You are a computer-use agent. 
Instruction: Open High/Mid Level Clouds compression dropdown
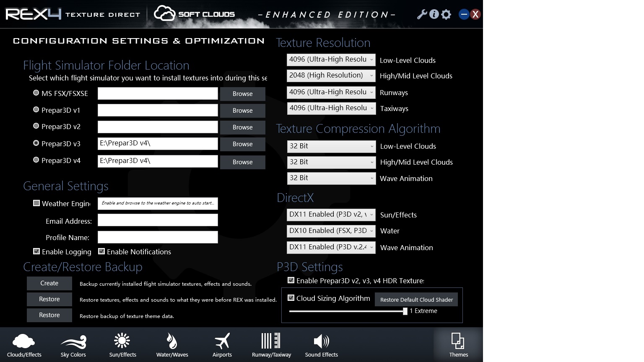[331, 162]
